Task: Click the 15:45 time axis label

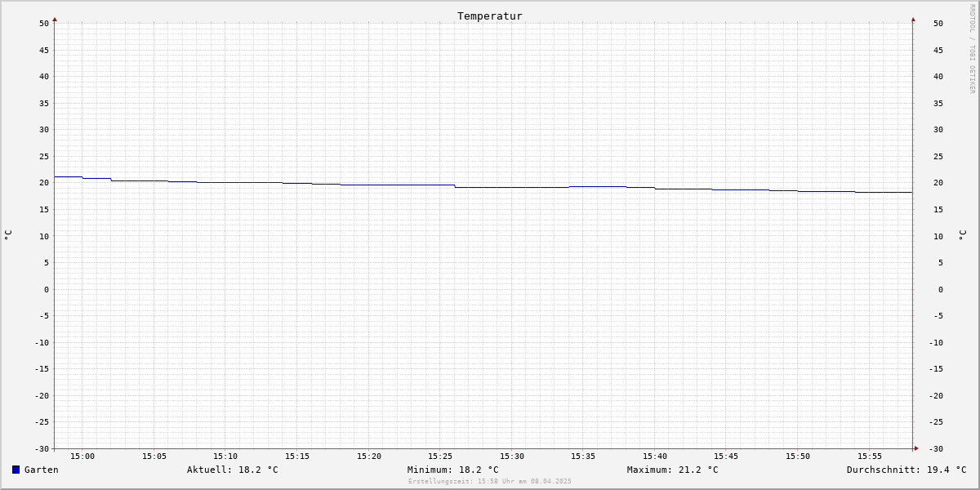Action: [x=726, y=457]
